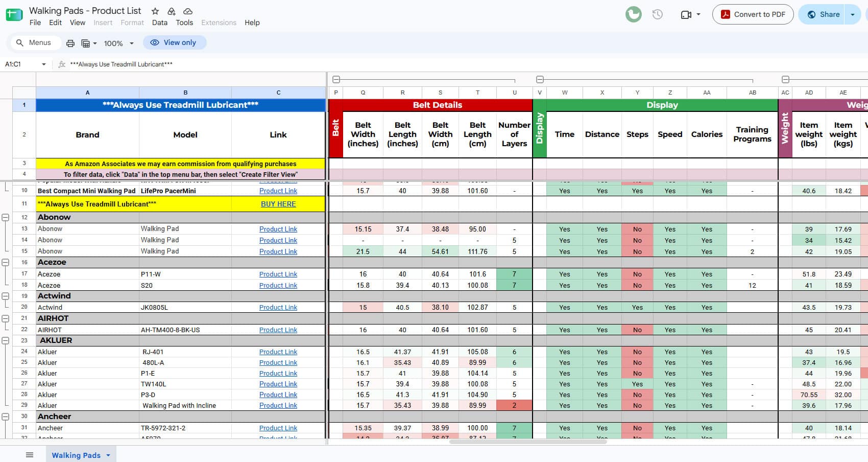
Task: Collapse the Belt Details column group
Action: click(336, 79)
